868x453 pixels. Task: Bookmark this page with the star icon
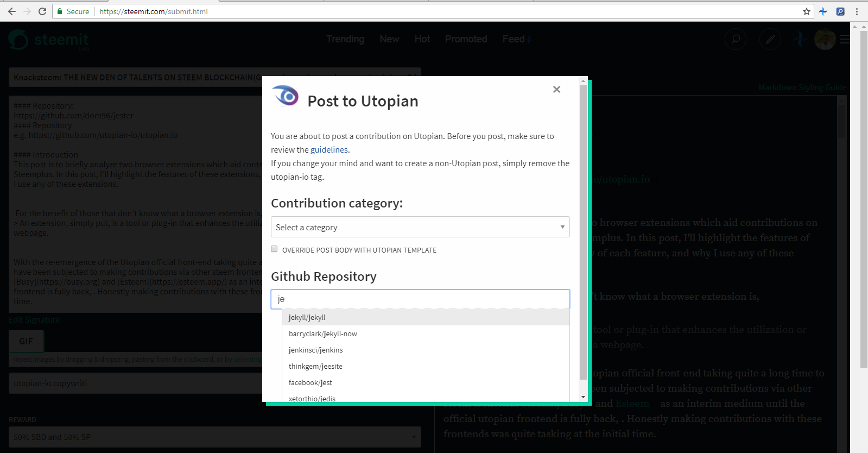point(807,11)
